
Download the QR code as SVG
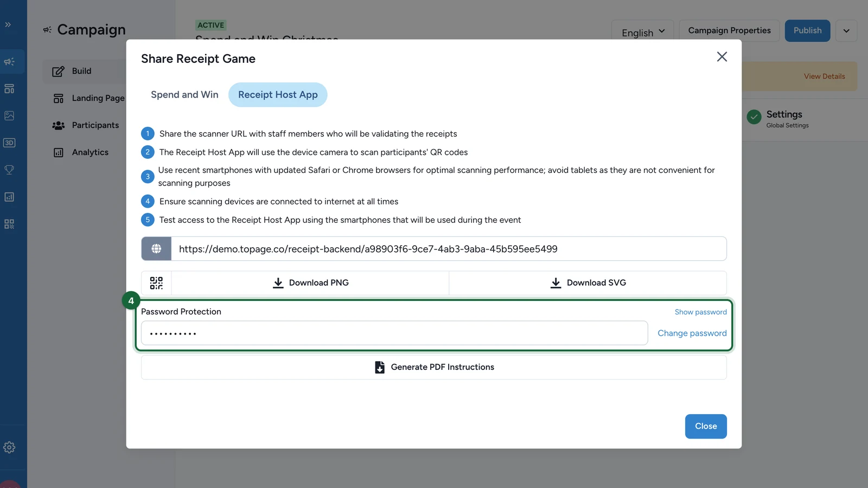(x=588, y=283)
